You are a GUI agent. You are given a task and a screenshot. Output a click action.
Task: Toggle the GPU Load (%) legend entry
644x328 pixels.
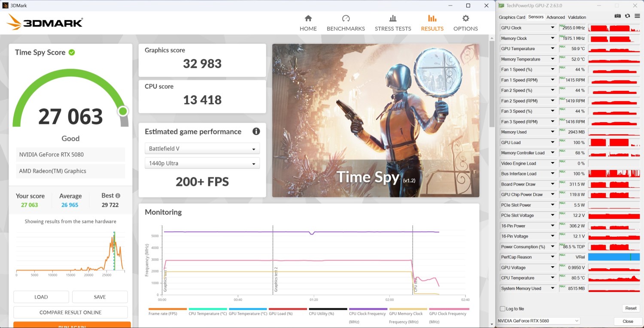[x=288, y=312]
